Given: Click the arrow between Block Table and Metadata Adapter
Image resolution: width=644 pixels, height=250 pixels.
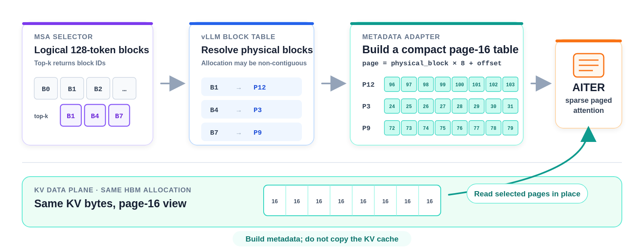Looking at the screenshot, I should click(x=334, y=83).
